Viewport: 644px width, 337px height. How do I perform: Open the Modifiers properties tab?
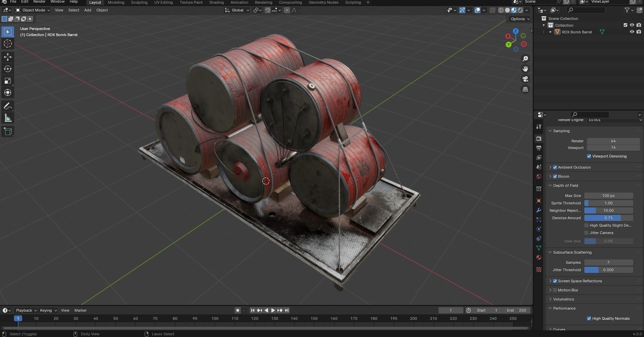pyautogui.click(x=539, y=210)
